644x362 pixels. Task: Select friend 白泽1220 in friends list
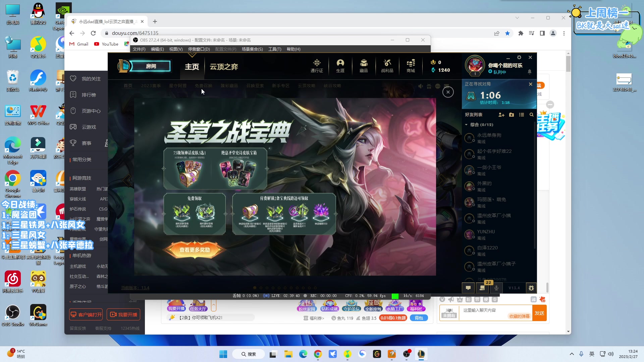coord(498,250)
